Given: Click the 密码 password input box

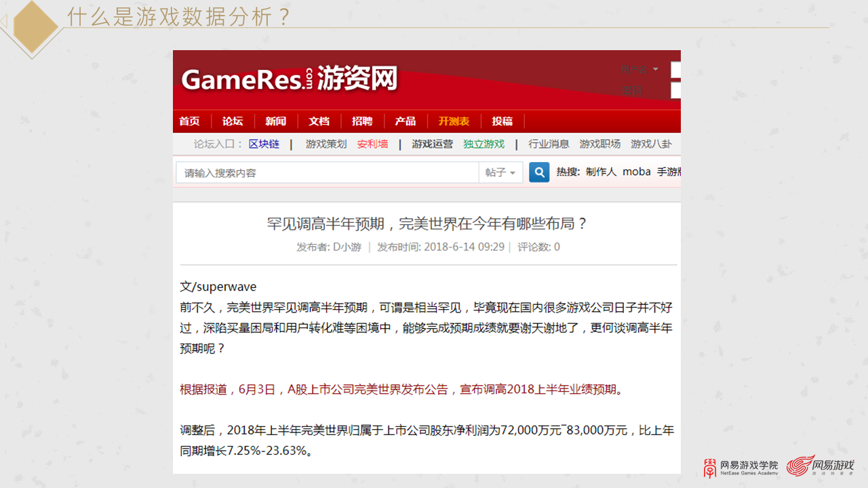Looking at the screenshot, I should point(675,91).
